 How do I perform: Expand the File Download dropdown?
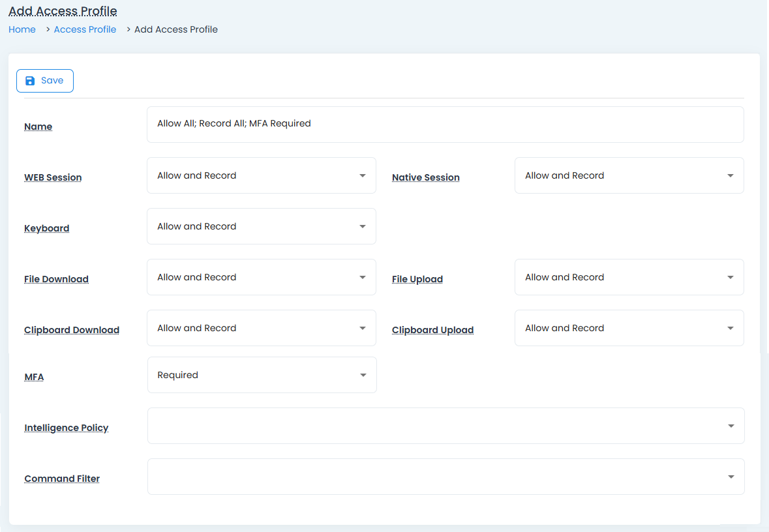261,277
